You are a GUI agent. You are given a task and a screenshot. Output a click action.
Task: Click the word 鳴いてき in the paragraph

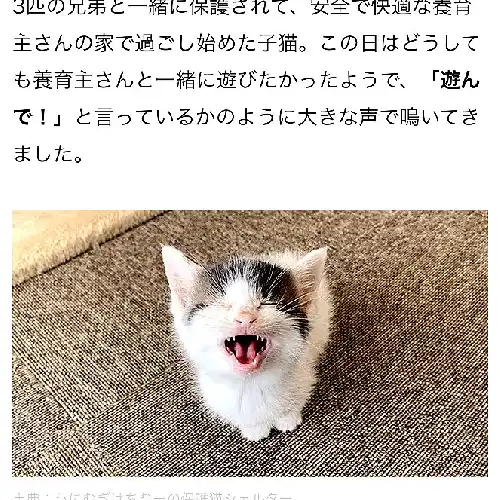tap(439, 118)
